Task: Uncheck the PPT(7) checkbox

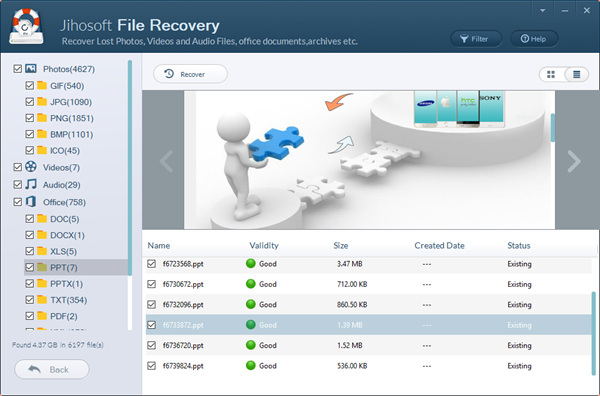Action: [x=29, y=267]
